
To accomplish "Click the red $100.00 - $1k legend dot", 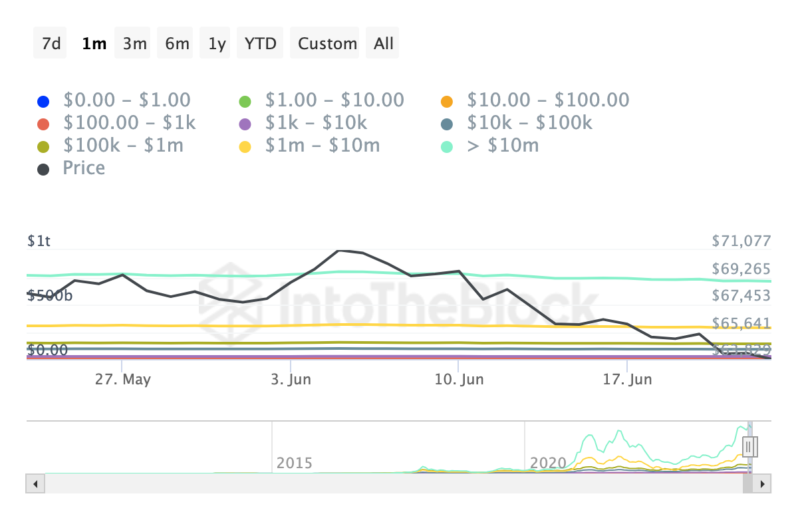I will (44, 124).
